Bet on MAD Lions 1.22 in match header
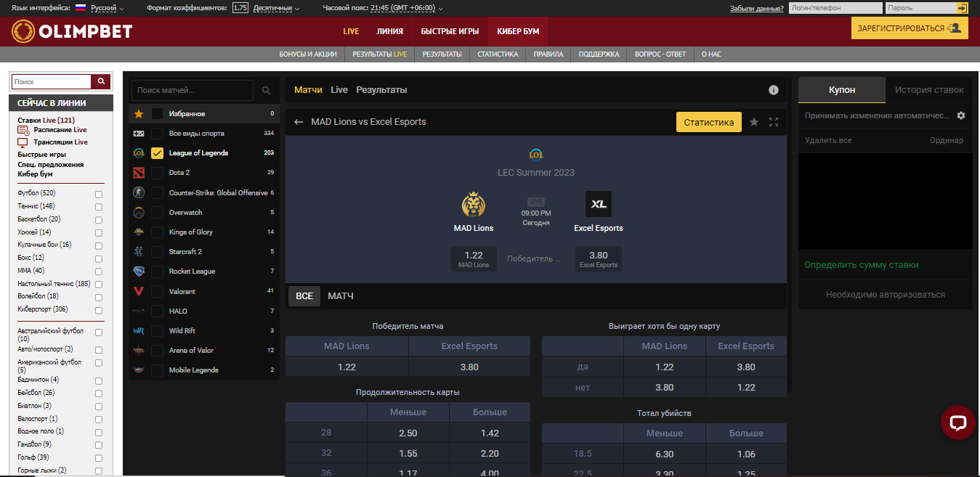 (474, 259)
